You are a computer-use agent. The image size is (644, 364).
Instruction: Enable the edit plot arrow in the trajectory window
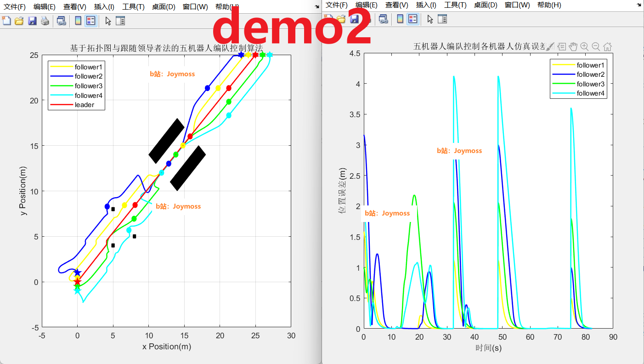[x=108, y=21]
